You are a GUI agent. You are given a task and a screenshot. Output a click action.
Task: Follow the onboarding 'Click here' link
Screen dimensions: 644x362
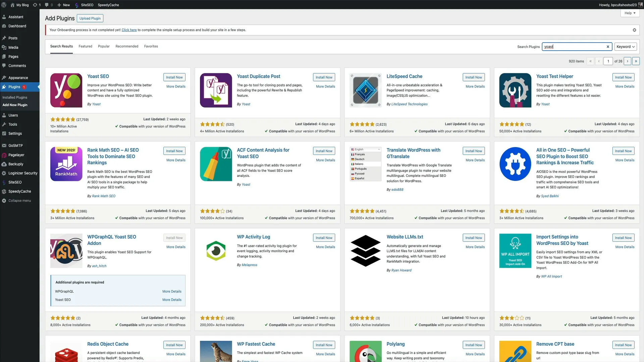[129, 30]
